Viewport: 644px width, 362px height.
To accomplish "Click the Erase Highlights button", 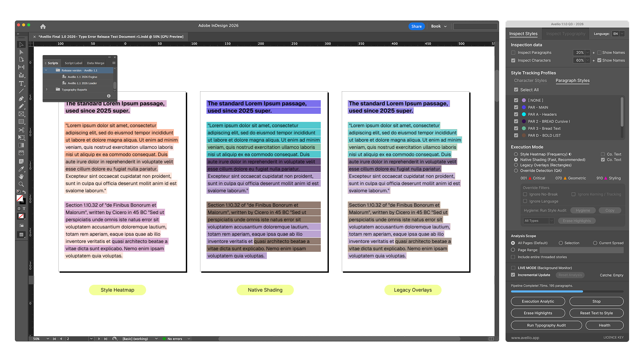I will (538, 313).
